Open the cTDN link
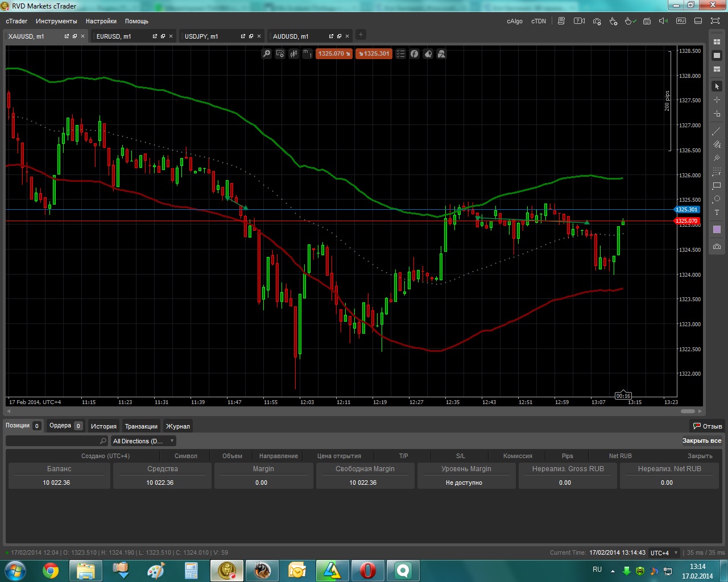 [x=539, y=21]
